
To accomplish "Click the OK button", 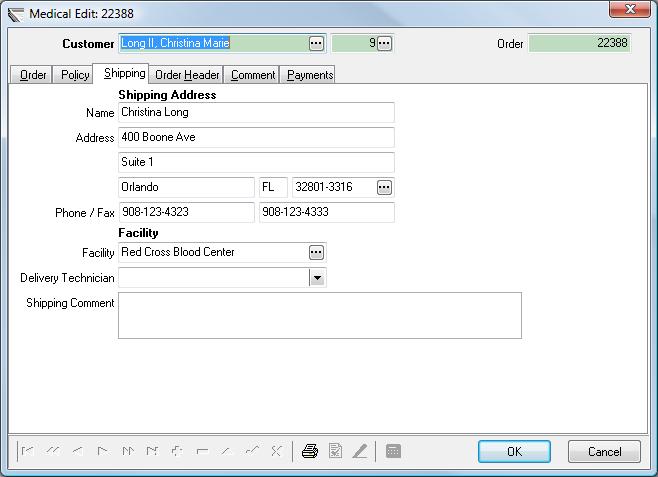I will point(514,452).
